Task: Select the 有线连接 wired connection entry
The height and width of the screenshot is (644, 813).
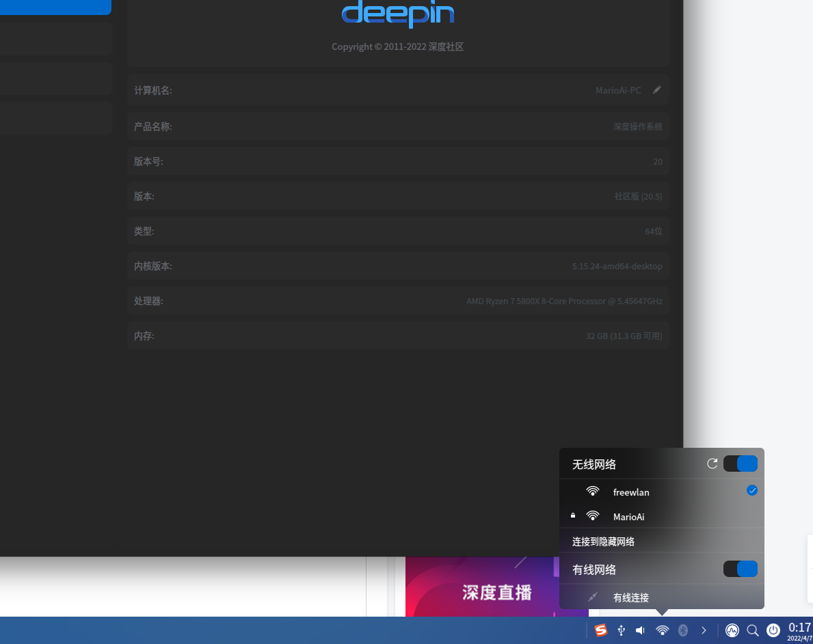Action: 662,598
